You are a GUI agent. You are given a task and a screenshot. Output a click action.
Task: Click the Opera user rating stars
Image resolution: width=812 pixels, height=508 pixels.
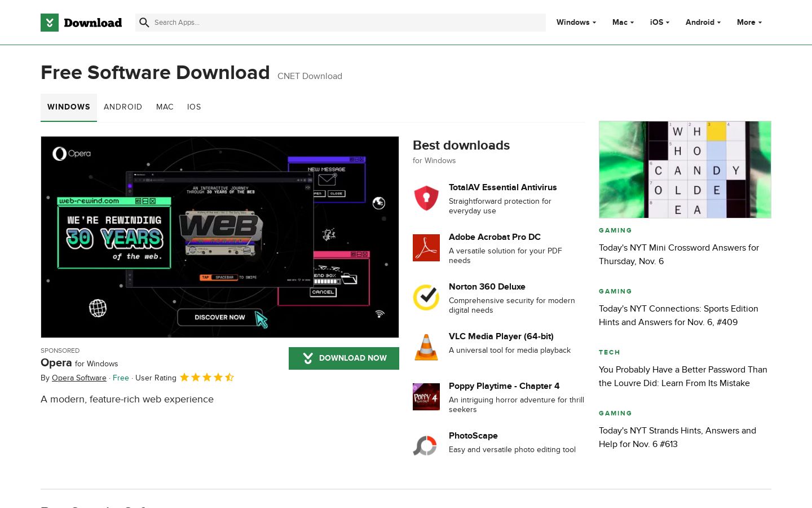207,378
